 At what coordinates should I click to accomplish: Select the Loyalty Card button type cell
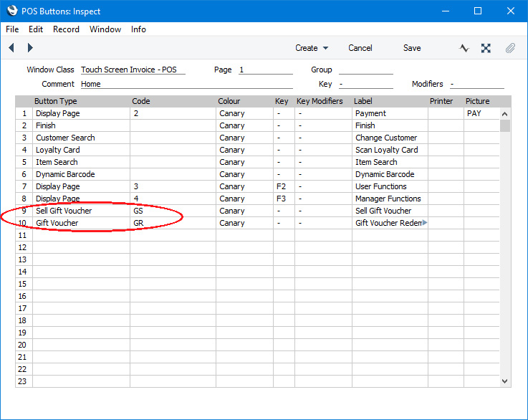pyautogui.click(x=81, y=150)
